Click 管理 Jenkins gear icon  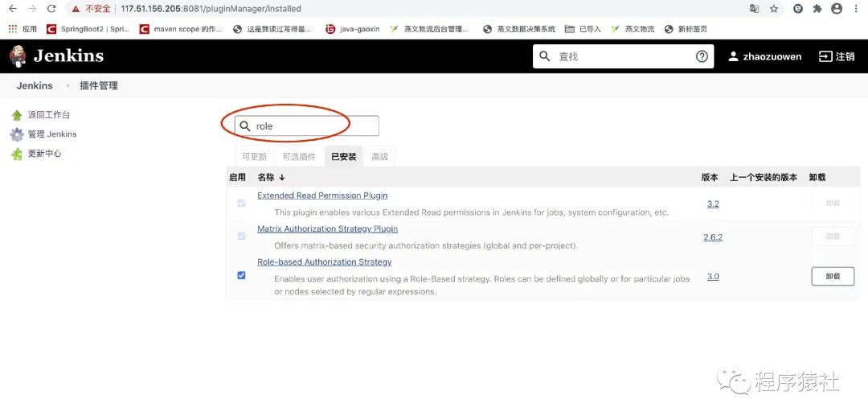(17, 134)
